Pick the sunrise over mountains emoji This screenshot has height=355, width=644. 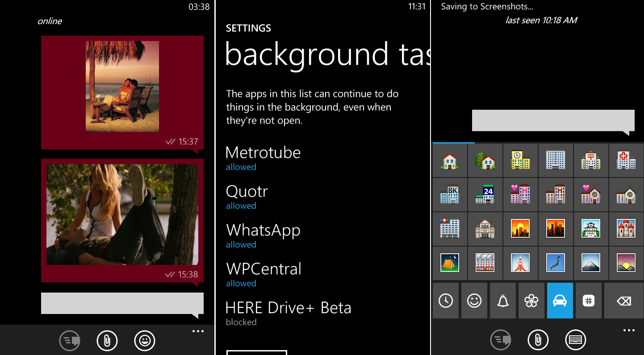tap(626, 263)
